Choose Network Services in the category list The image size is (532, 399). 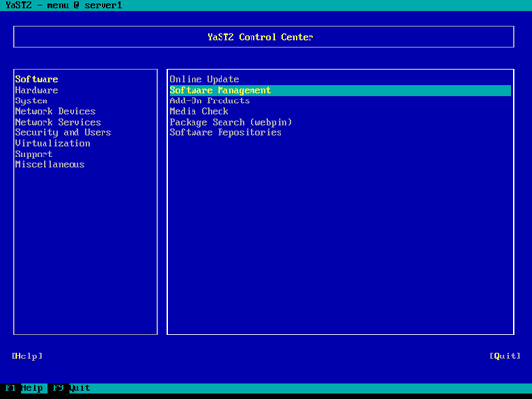point(58,122)
